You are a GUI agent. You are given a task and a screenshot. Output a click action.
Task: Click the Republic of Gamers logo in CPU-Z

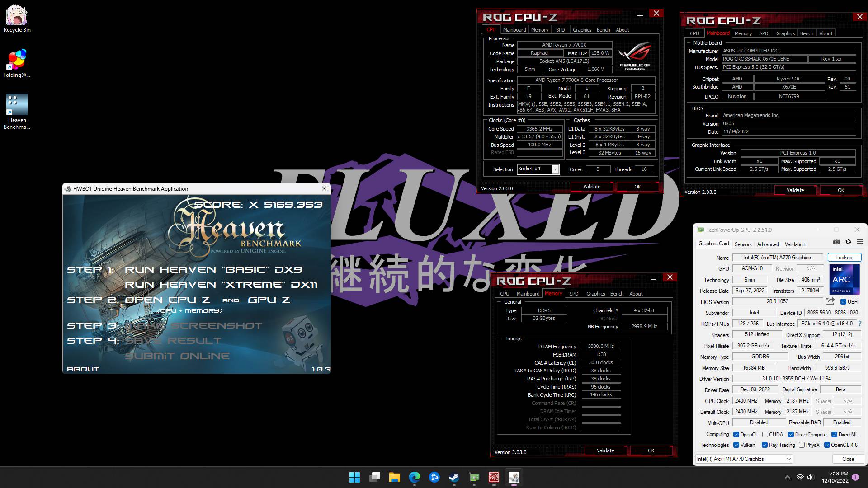[x=635, y=56]
